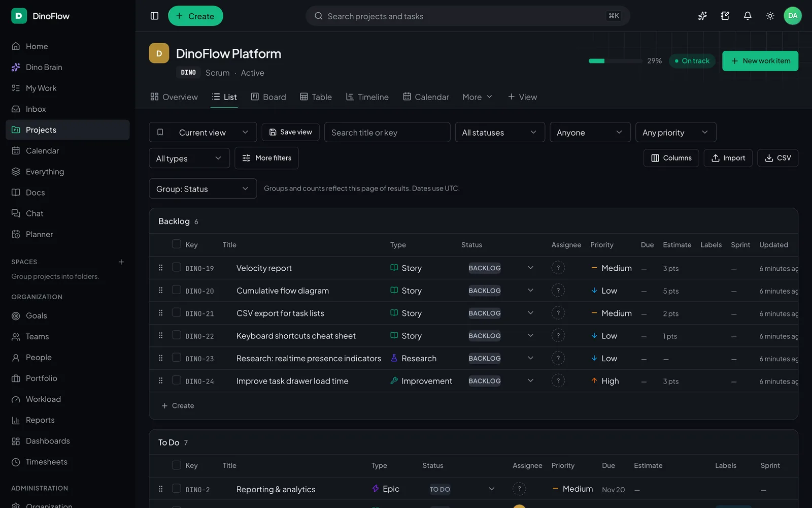This screenshot has height=508, width=812.
Task: Select all Backlog items with header checkbox
Action: (177, 244)
